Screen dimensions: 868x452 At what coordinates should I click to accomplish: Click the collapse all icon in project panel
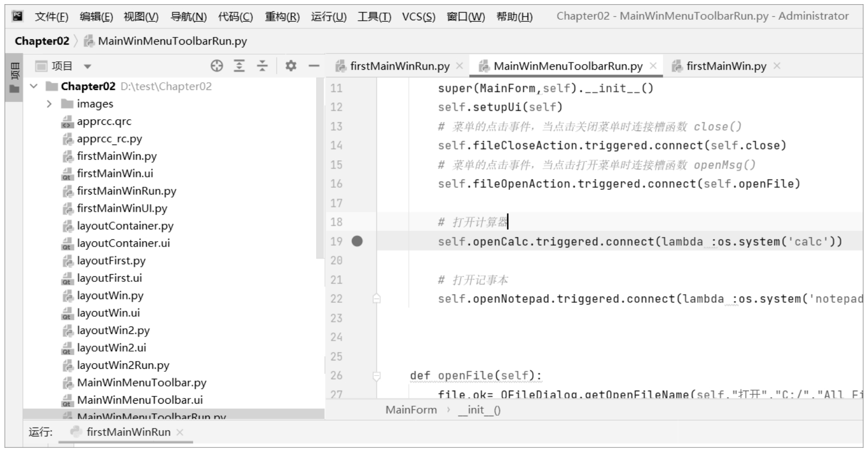pyautogui.click(x=262, y=66)
